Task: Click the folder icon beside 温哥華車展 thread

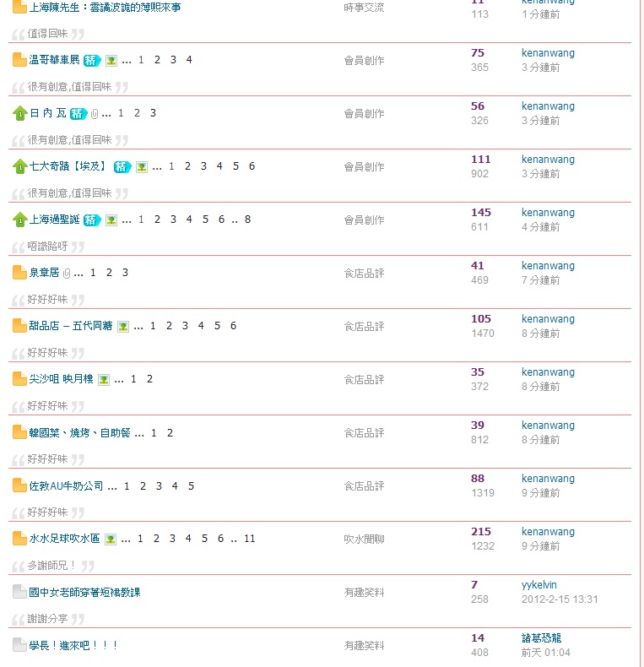Action: click(19, 60)
